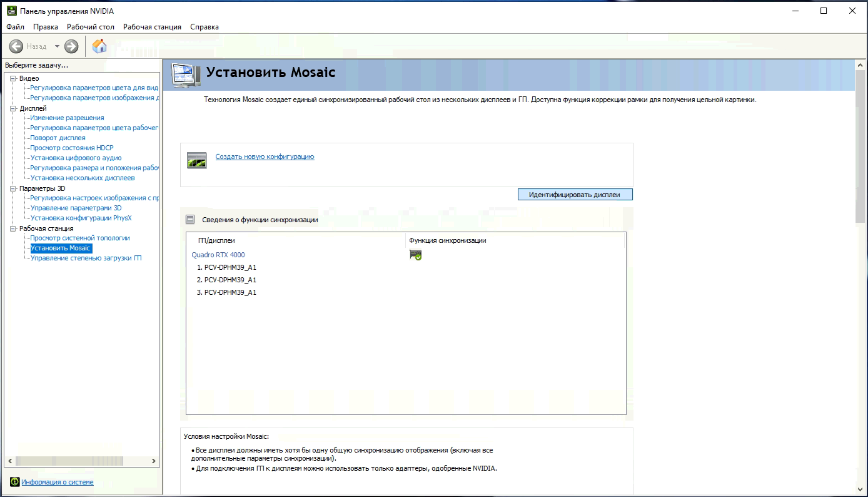Click the main panel vertical scrollbar thumb

pyautogui.click(x=860, y=146)
